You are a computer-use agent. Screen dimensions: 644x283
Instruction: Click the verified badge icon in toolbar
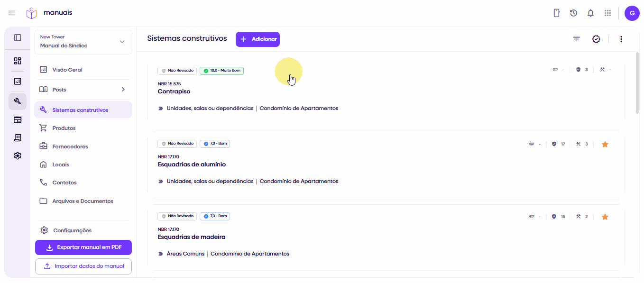tap(596, 39)
